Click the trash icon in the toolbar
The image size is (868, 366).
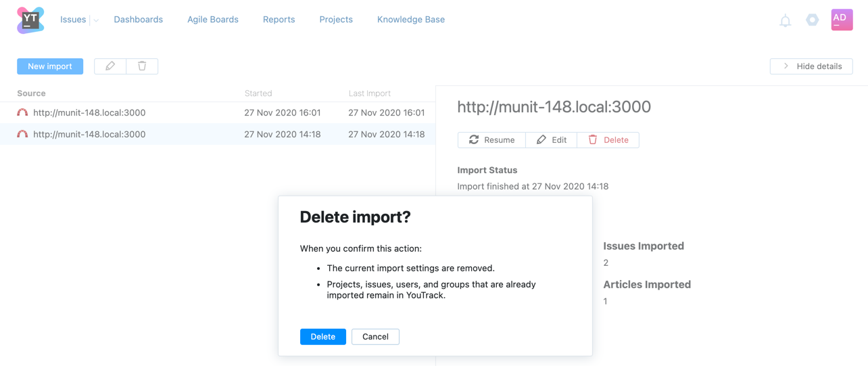[142, 66]
